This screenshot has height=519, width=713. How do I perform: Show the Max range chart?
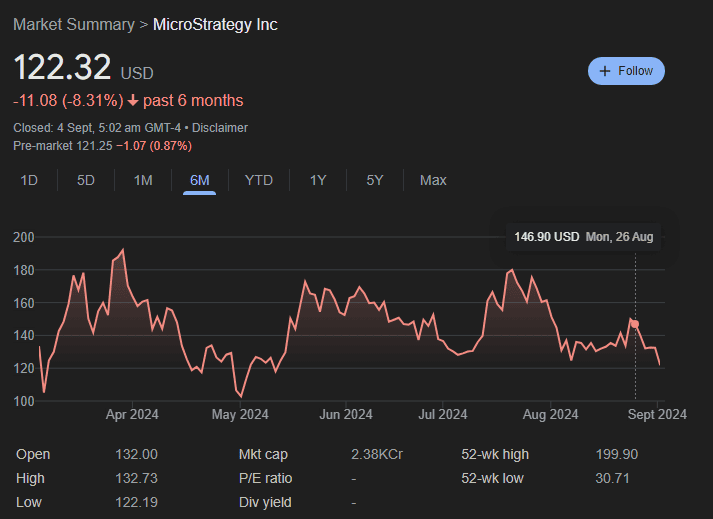(433, 180)
